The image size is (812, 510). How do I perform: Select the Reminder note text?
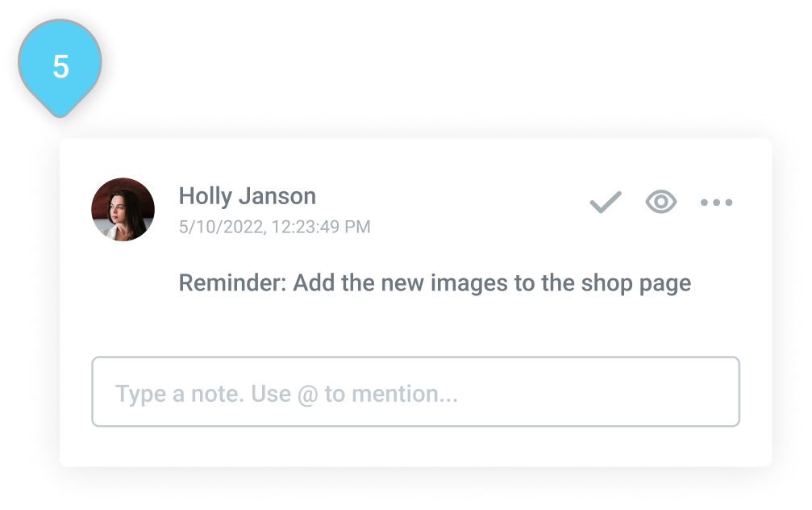434,283
